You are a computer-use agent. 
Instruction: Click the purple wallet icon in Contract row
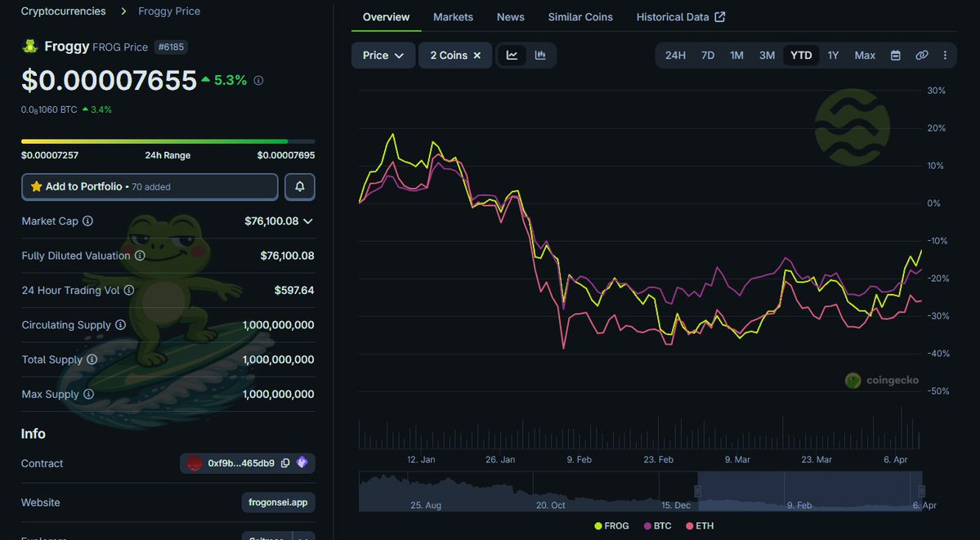(x=302, y=463)
